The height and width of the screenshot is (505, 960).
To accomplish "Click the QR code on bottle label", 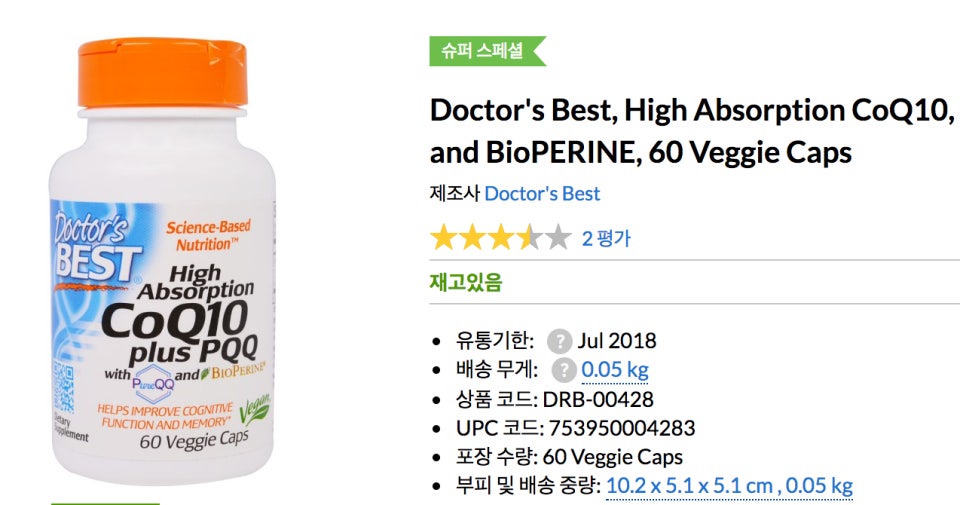I will point(63,387).
